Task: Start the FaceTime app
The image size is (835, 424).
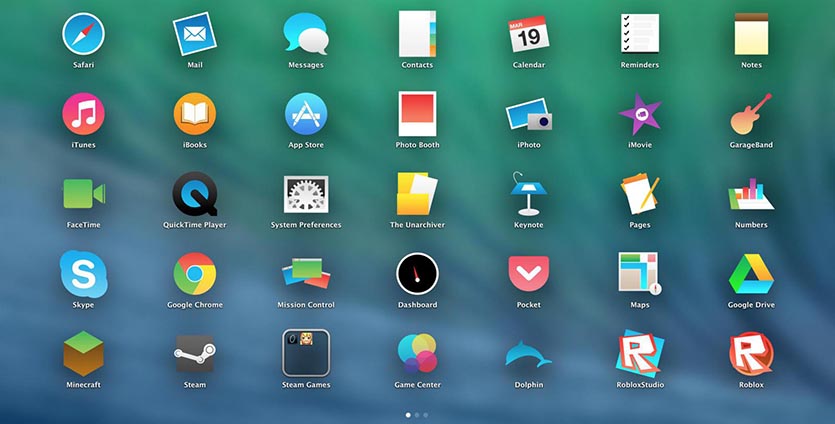Action: click(x=84, y=194)
